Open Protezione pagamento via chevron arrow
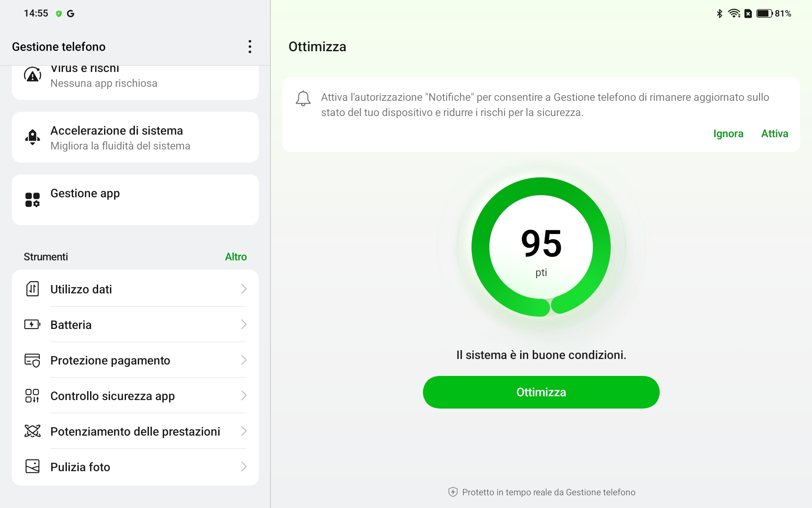 pos(244,360)
